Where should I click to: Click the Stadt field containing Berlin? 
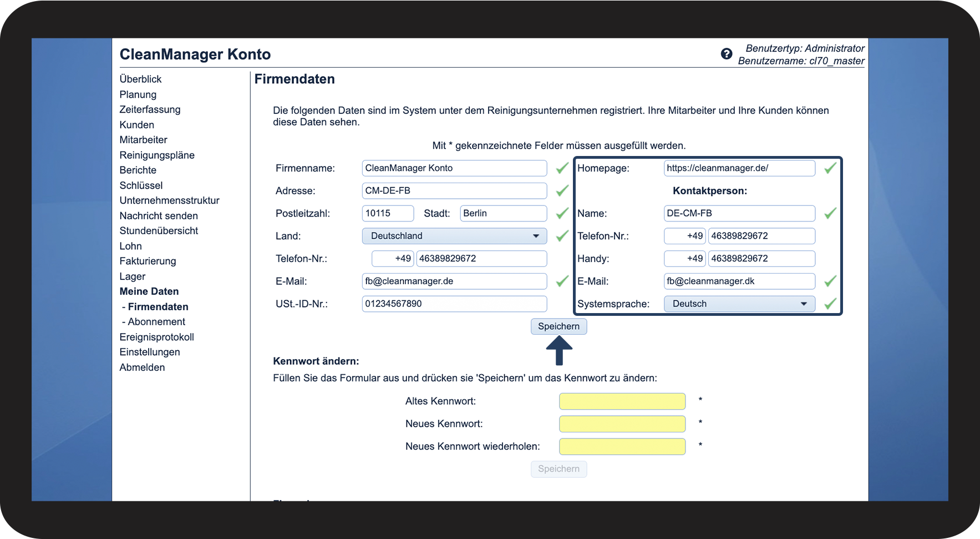504,213
